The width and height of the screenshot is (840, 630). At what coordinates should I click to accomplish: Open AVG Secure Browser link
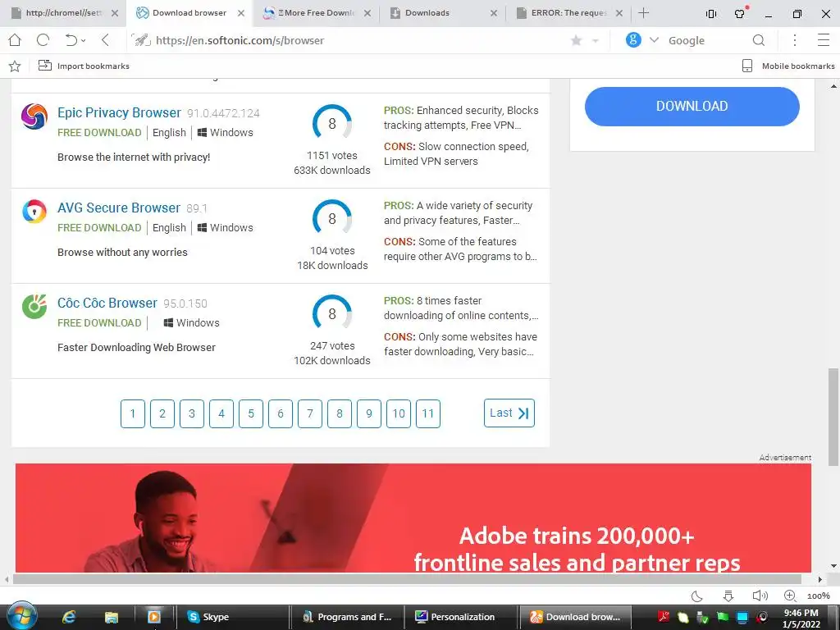[119, 208]
